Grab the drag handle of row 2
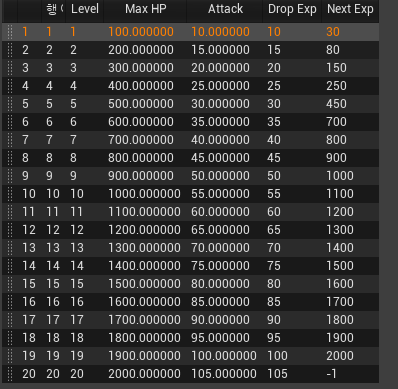Image resolution: width=398 pixels, height=389 pixels. 10,50
